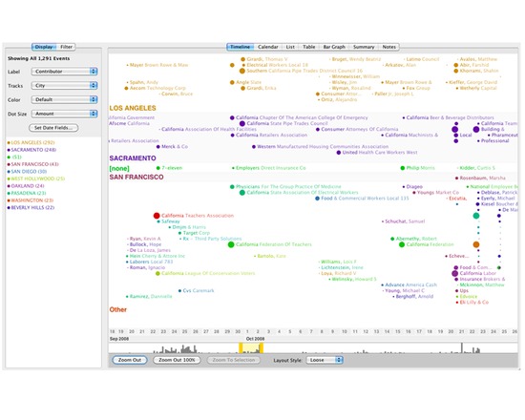This screenshot has height=420, width=525.
Task: Switch to Calendar view
Action: click(268, 47)
